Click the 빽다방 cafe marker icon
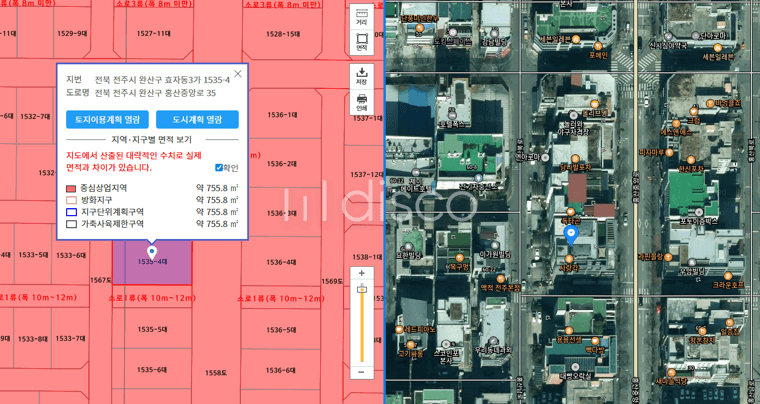This screenshot has width=760, height=404. coord(594,342)
